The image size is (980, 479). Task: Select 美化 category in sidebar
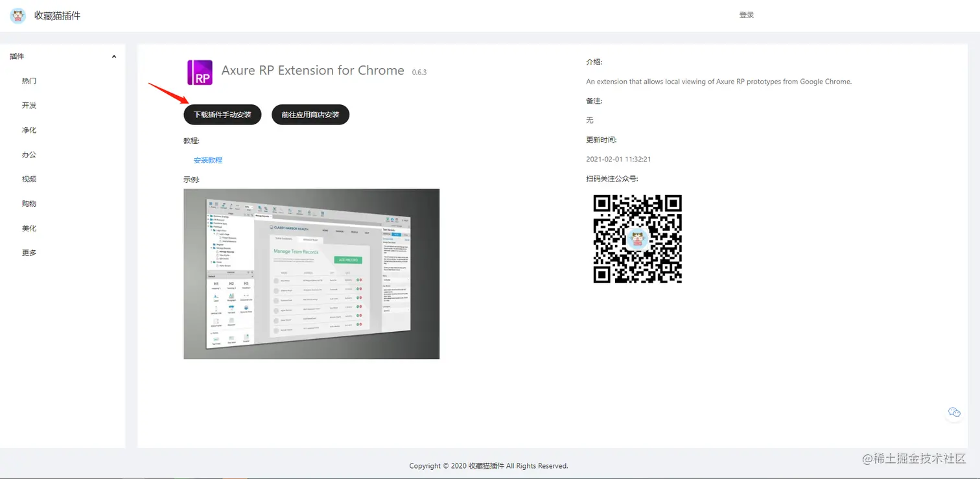[x=29, y=228]
